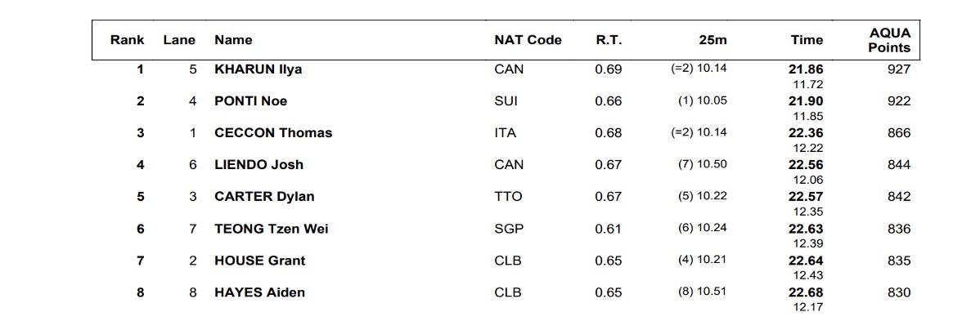Click the R.T. column header
The image size is (980, 330).
coord(609,39)
